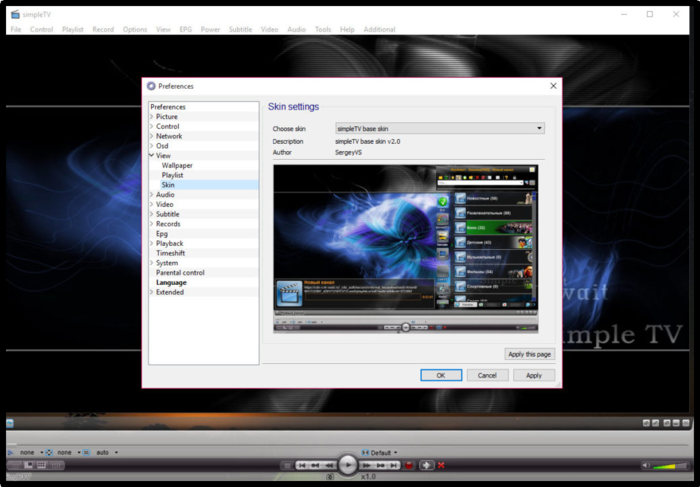Open the 'auto' dropdown in player bar
The image size is (700, 487).
107,453
